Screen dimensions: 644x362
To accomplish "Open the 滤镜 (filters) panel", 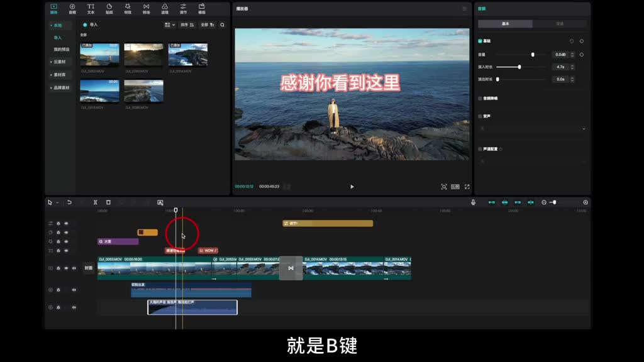I will [x=165, y=8].
